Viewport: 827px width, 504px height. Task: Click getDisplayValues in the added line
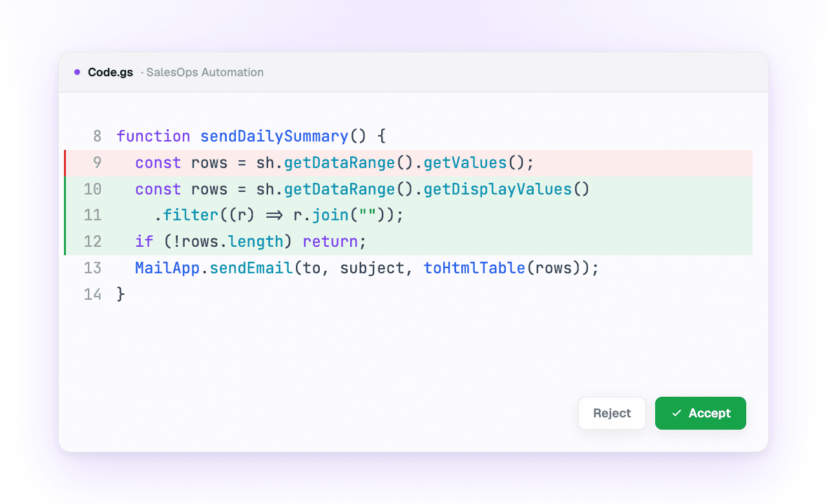[x=497, y=189]
